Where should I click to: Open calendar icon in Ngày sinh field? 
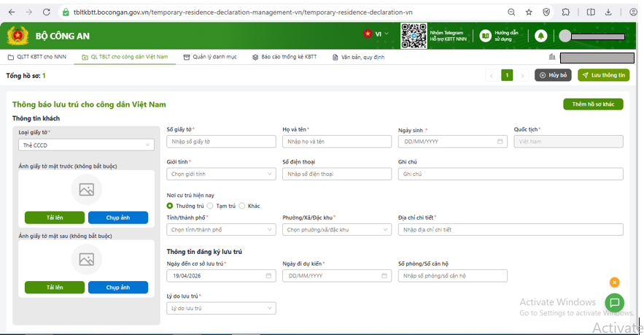point(500,142)
